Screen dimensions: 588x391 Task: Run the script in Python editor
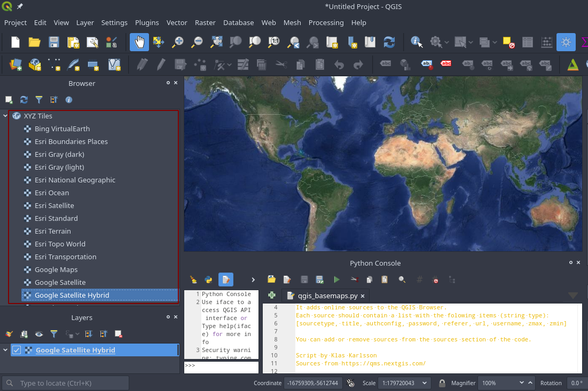pos(336,279)
